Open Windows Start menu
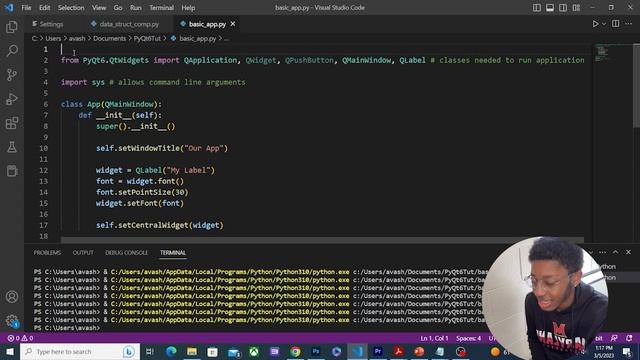 [x=9, y=351]
